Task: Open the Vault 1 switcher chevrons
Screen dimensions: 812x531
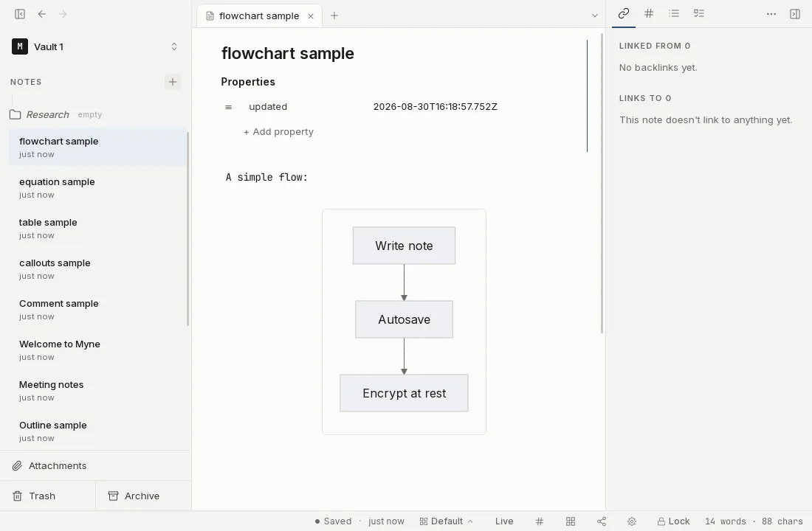Action: (174, 46)
